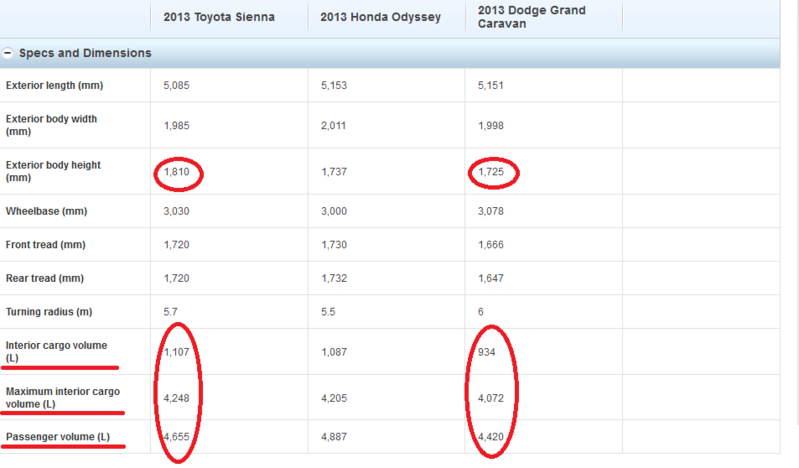Image resolution: width=799 pixels, height=468 pixels.
Task: Click the Sienna maximum cargo value 4,248
Action: (176, 398)
